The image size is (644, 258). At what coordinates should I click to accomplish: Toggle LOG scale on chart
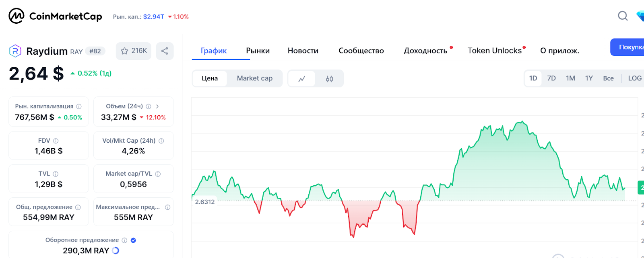click(635, 78)
